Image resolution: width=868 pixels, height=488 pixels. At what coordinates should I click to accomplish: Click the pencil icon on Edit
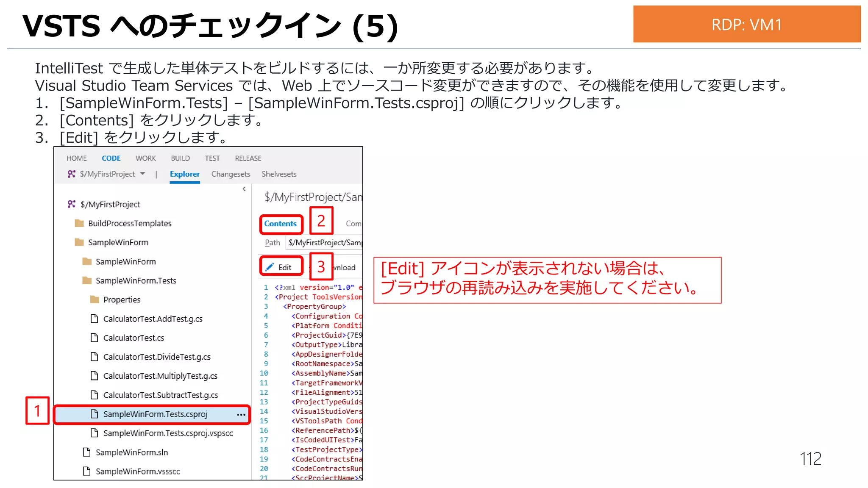(270, 267)
